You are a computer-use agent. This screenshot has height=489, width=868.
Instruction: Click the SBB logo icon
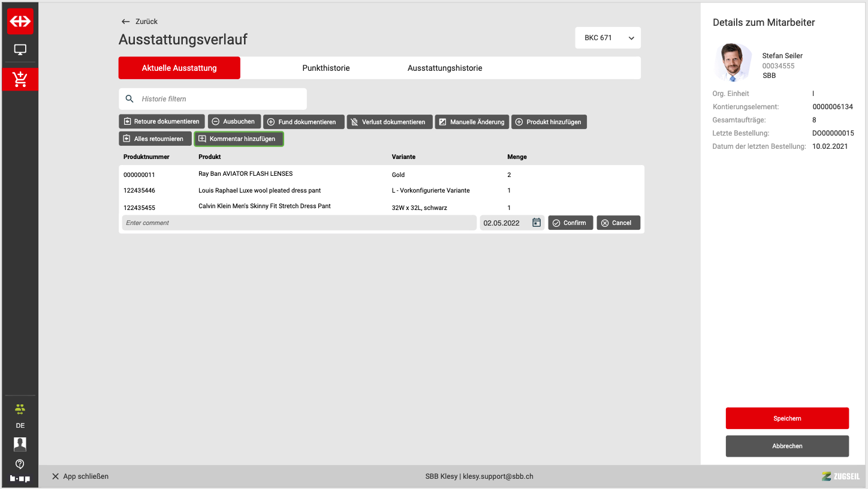[x=20, y=21]
